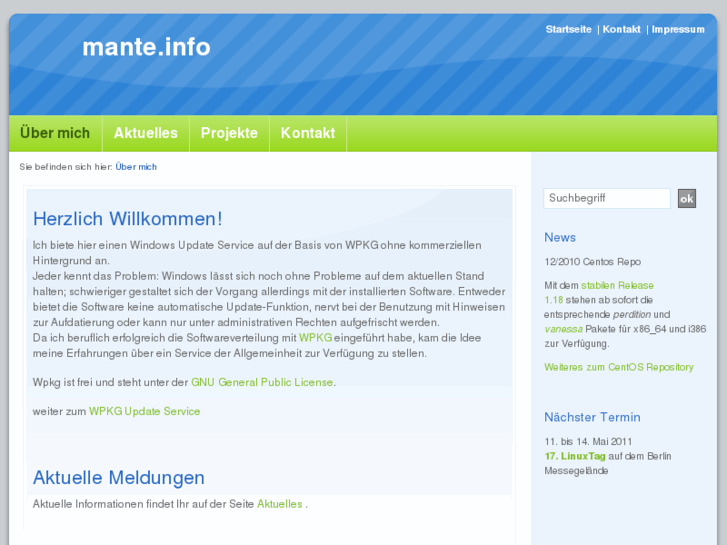Click the mante.info site title

click(146, 47)
